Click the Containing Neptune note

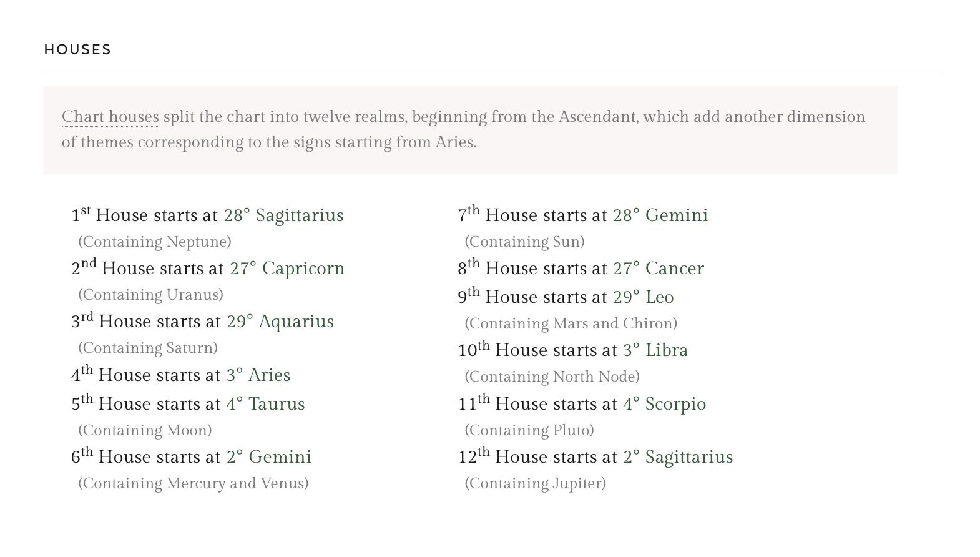point(155,242)
